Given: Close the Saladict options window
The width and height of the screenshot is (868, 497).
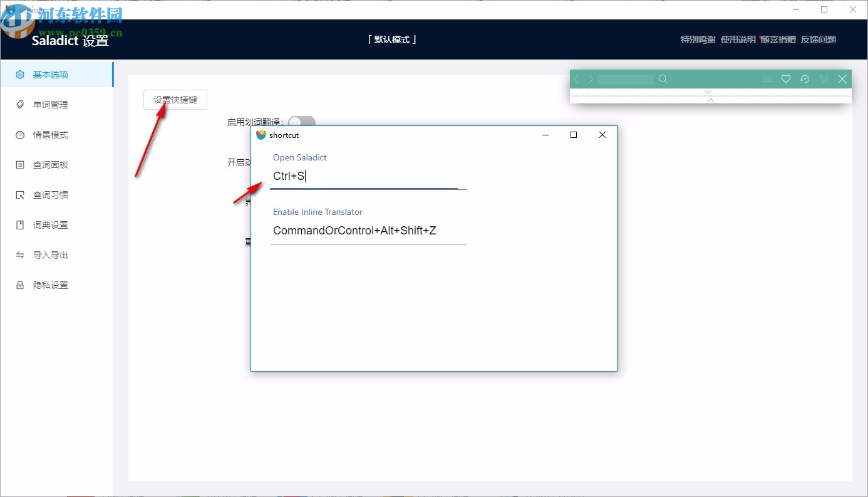Looking at the screenshot, I should (853, 9).
